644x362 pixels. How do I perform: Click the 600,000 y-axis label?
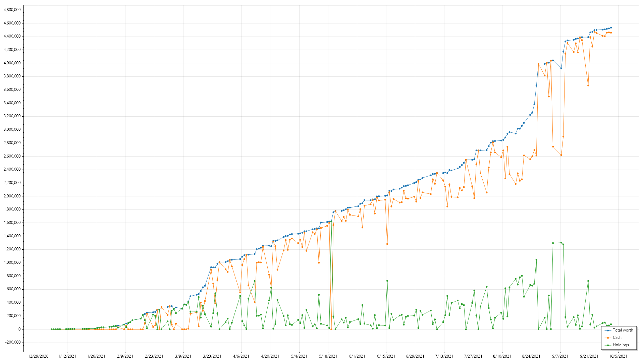(13, 289)
